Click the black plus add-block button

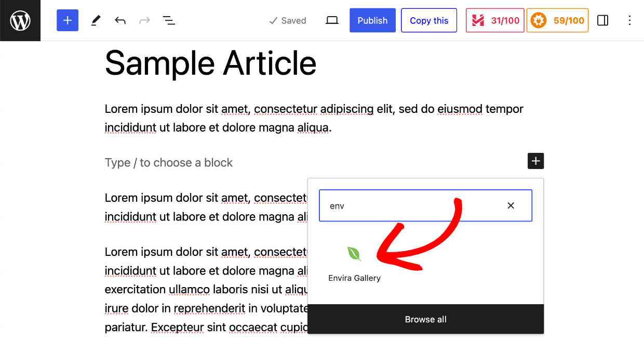tap(535, 161)
